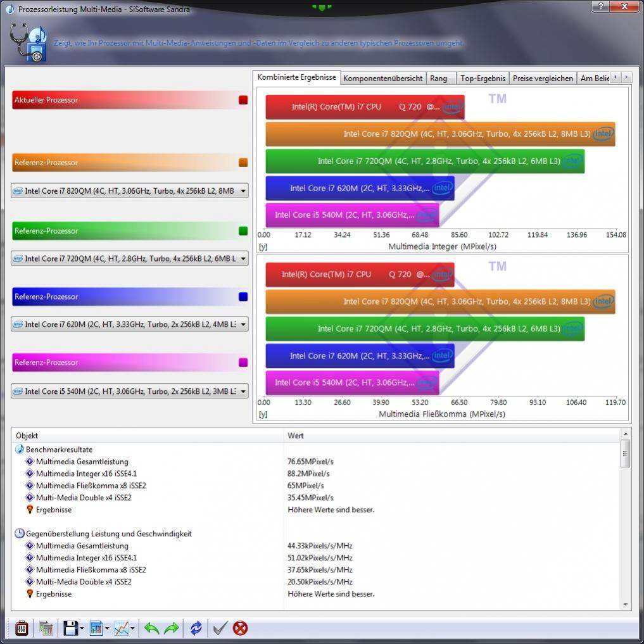This screenshot has height=644, width=644.
Task: Click the orange Referenz-Prozessor color swatch
Action: pyautogui.click(x=243, y=163)
